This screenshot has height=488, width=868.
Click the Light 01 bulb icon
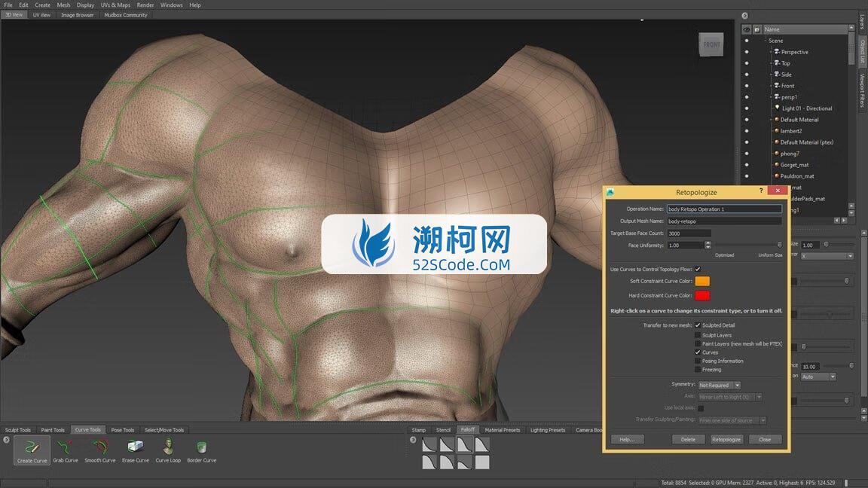point(778,108)
